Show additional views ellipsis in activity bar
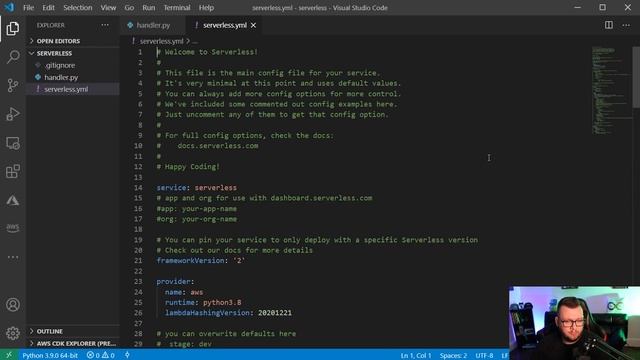Screen dimensions: 640x360 click(x=13, y=257)
